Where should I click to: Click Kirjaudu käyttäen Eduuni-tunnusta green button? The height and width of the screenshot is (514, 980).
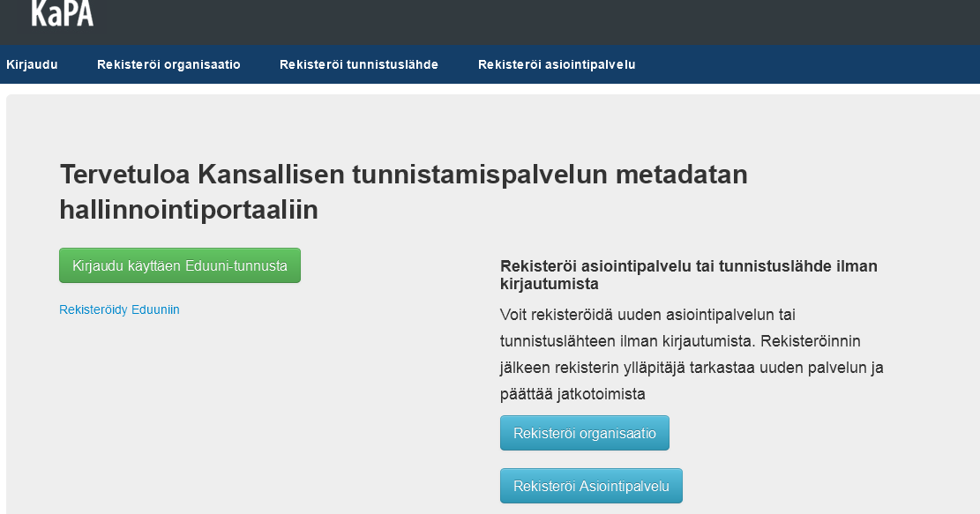180,265
